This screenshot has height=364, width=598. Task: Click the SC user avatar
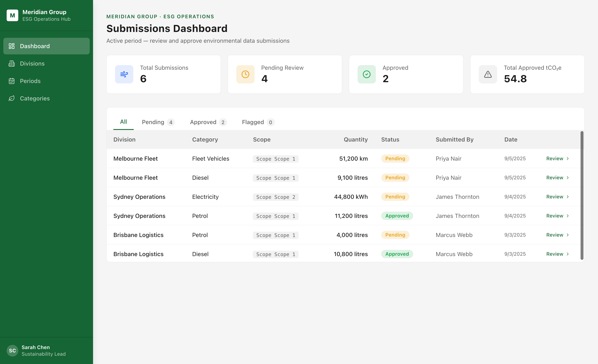pos(12,351)
